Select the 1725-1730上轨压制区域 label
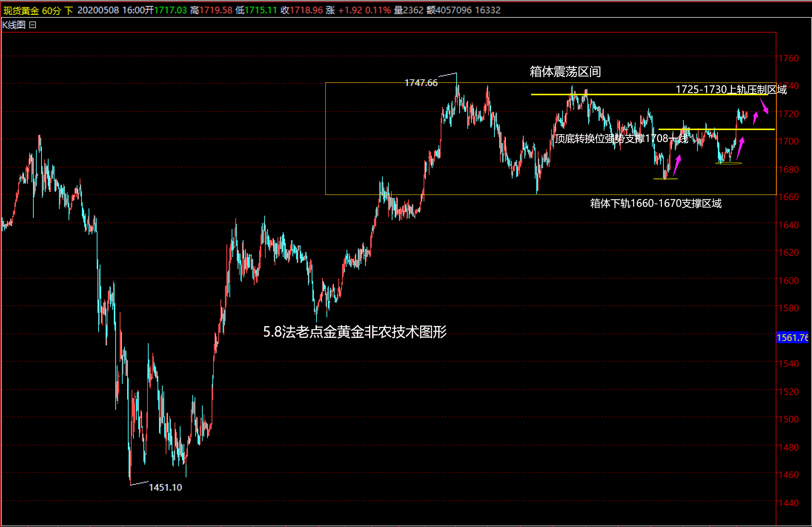 click(731, 89)
